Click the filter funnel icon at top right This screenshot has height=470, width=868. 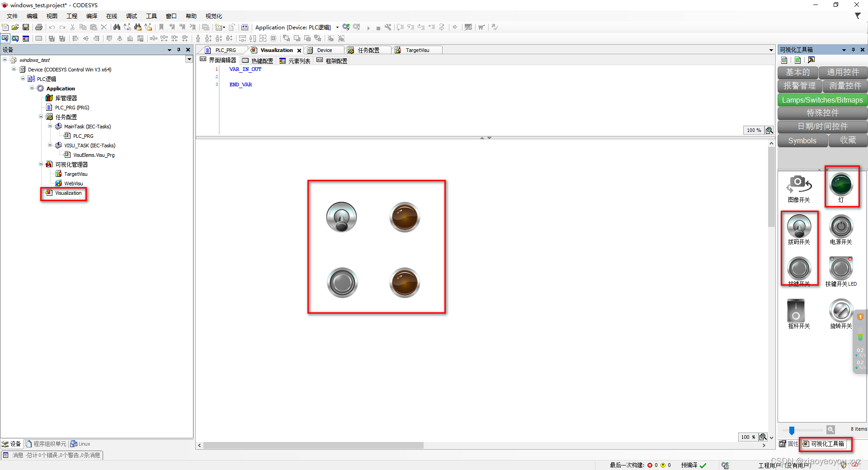[858, 16]
